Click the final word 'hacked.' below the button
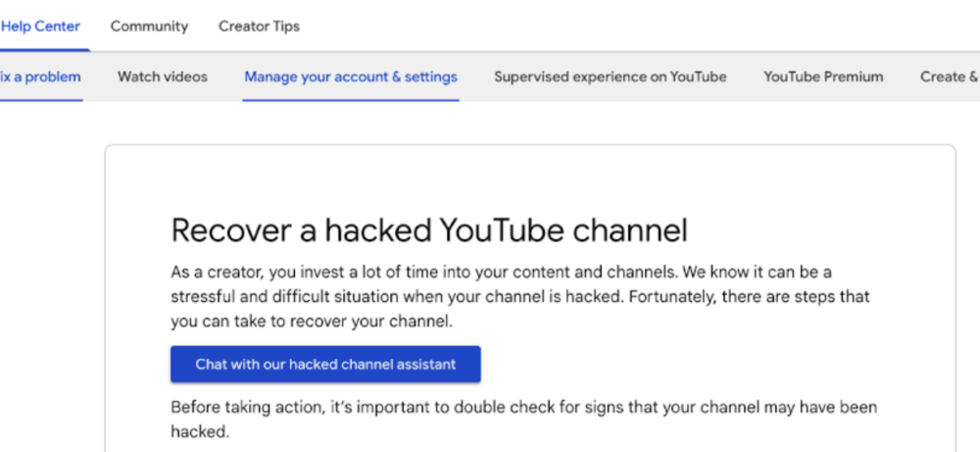 pos(200,431)
